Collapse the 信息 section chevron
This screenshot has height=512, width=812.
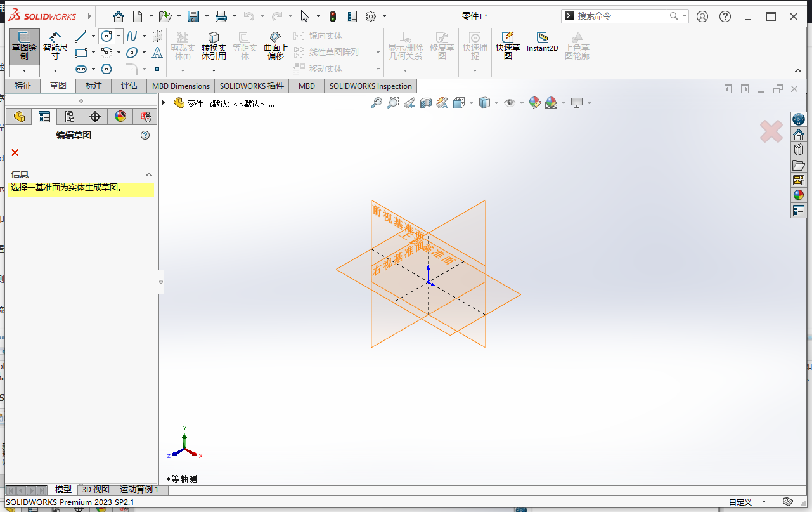pyautogui.click(x=149, y=174)
